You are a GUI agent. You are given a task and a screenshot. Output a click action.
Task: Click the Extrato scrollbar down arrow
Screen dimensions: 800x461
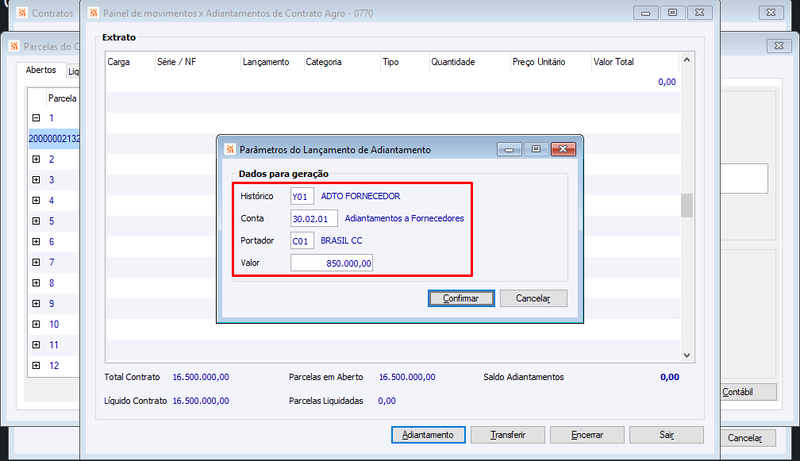pos(687,355)
